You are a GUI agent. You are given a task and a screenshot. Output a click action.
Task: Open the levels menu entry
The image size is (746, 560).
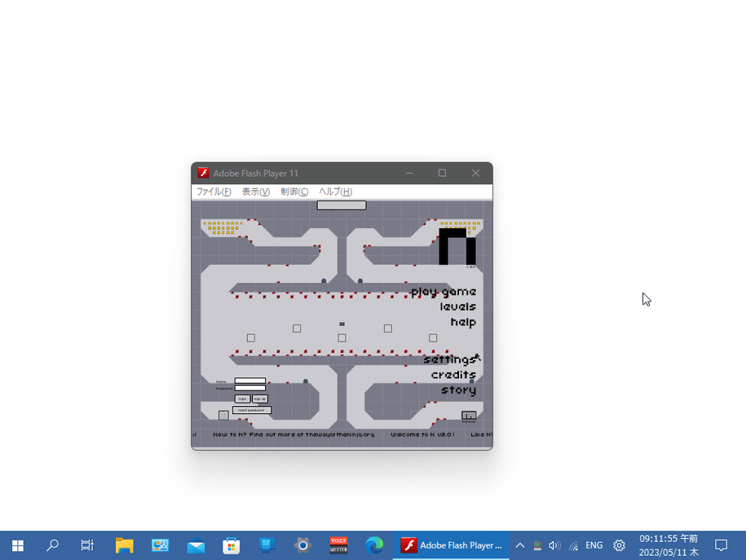(x=457, y=306)
